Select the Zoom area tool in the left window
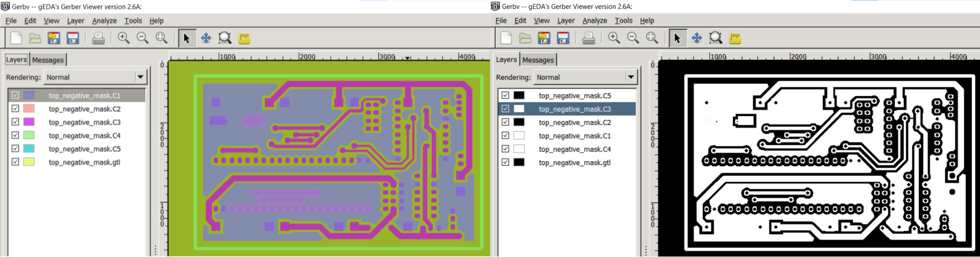980x257 pixels. coord(225,38)
